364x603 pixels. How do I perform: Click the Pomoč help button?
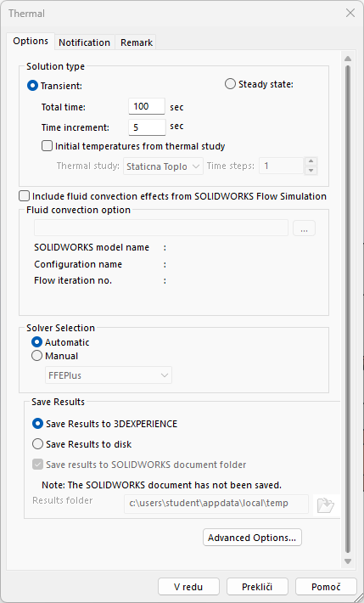coord(326,587)
